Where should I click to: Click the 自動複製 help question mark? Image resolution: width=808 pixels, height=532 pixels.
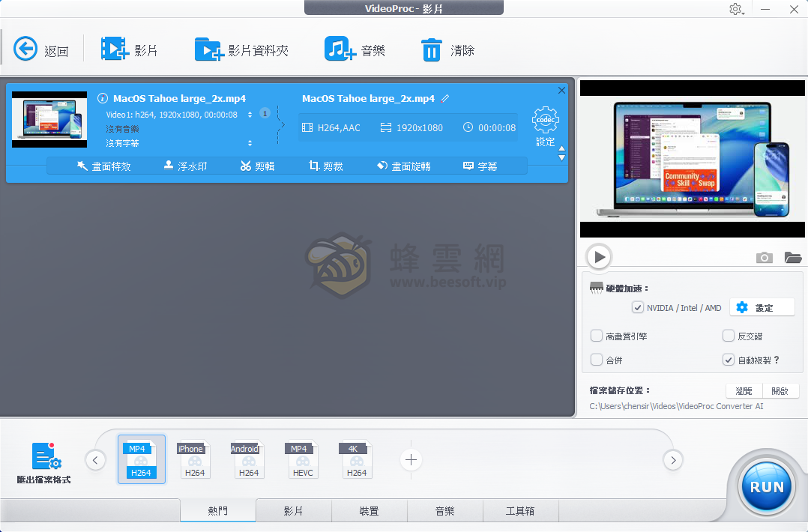click(x=777, y=360)
